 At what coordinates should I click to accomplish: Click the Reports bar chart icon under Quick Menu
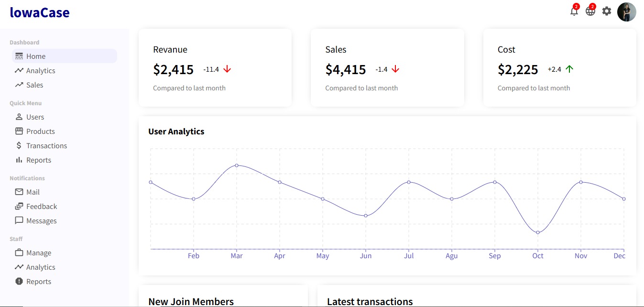click(19, 160)
